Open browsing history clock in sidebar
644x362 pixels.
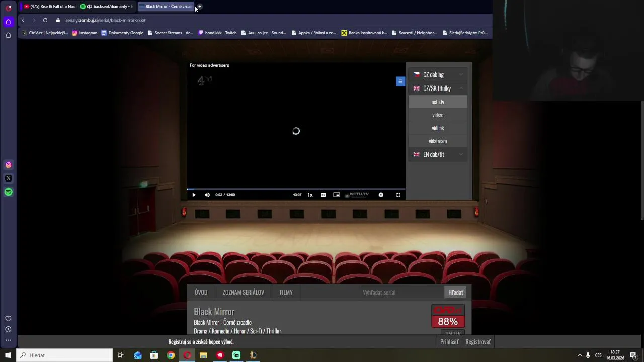pos(8,329)
